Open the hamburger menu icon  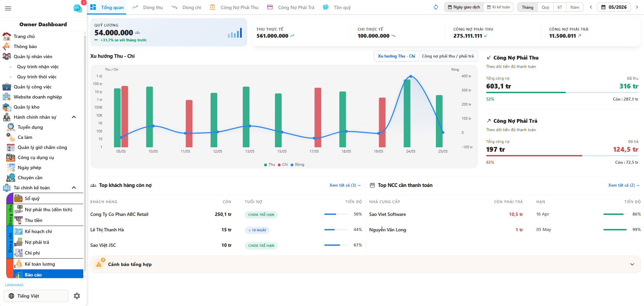(x=8, y=8)
